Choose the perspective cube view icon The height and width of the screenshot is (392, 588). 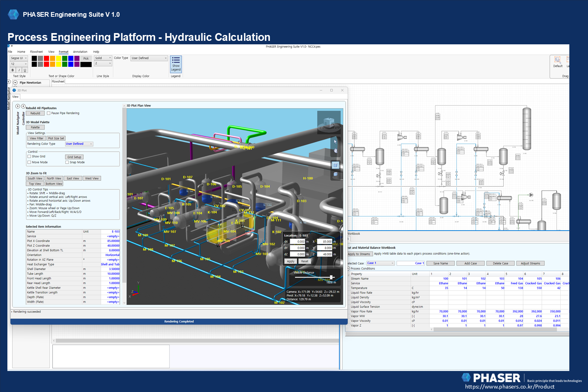tap(335, 165)
